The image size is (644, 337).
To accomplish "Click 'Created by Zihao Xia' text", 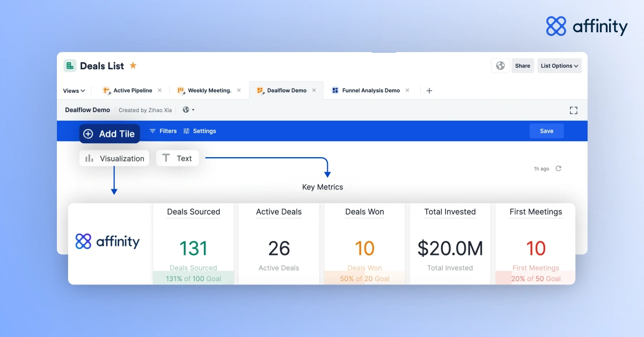I will click(145, 110).
